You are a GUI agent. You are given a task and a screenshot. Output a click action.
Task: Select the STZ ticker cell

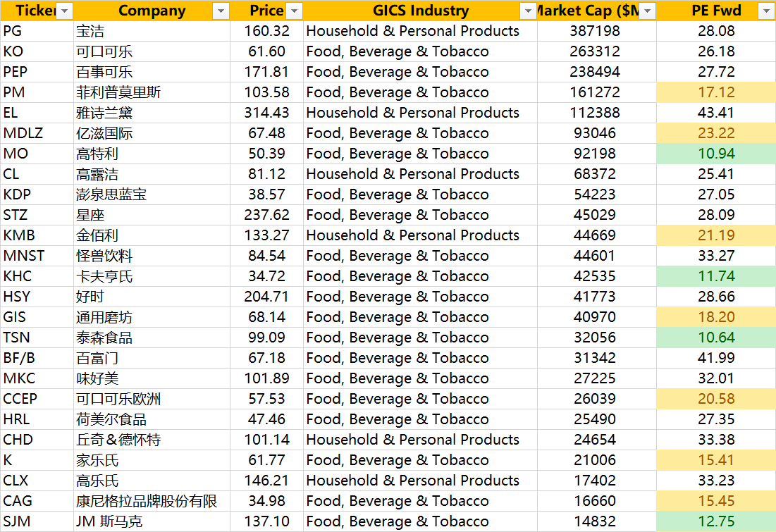coord(37,216)
